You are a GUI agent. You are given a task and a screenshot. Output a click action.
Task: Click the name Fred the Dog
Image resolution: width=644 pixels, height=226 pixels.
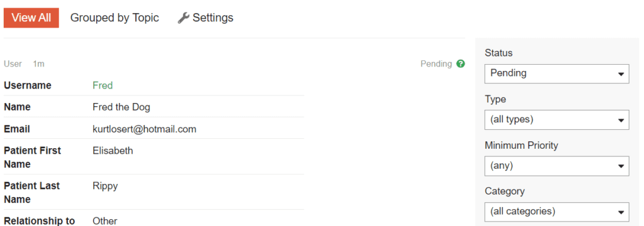(x=121, y=107)
